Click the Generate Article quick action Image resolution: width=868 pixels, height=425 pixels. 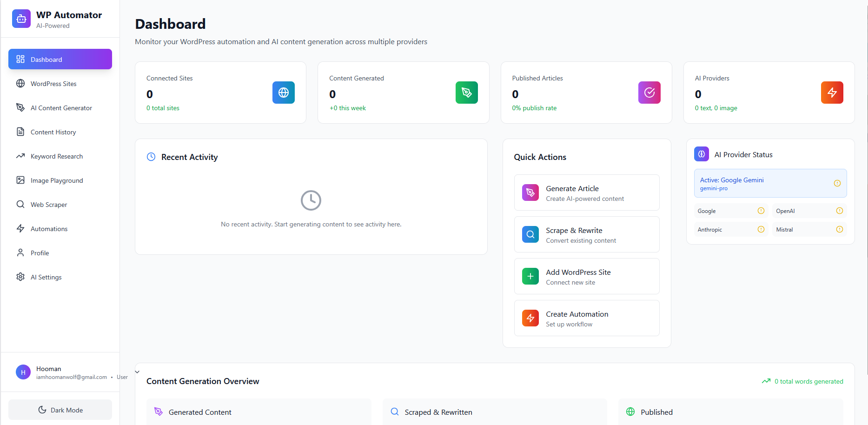(586, 193)
